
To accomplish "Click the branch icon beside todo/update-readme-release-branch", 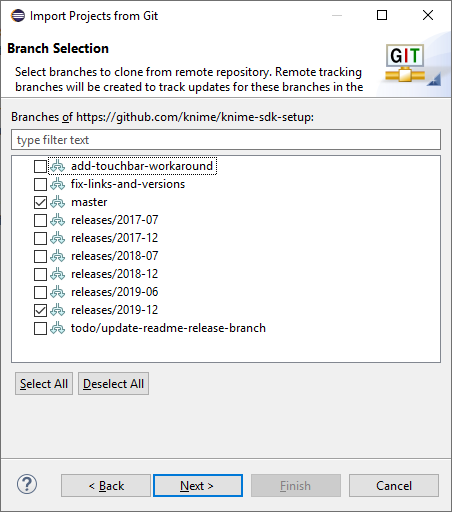I will 58,328.
